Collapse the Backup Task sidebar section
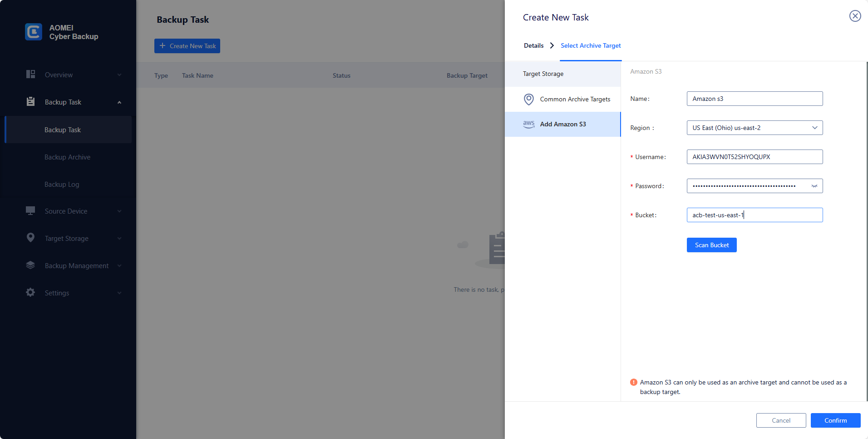 (119, 102)
